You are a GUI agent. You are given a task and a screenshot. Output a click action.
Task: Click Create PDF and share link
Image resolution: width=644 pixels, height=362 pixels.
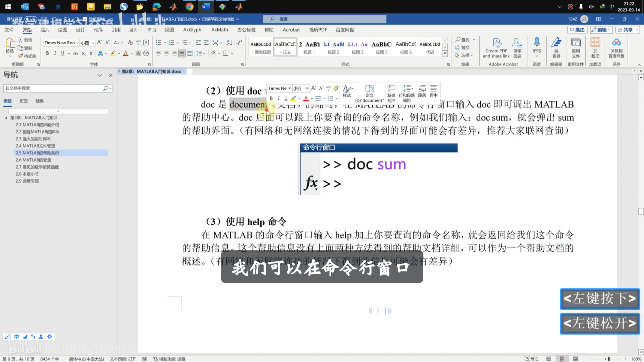496,48
